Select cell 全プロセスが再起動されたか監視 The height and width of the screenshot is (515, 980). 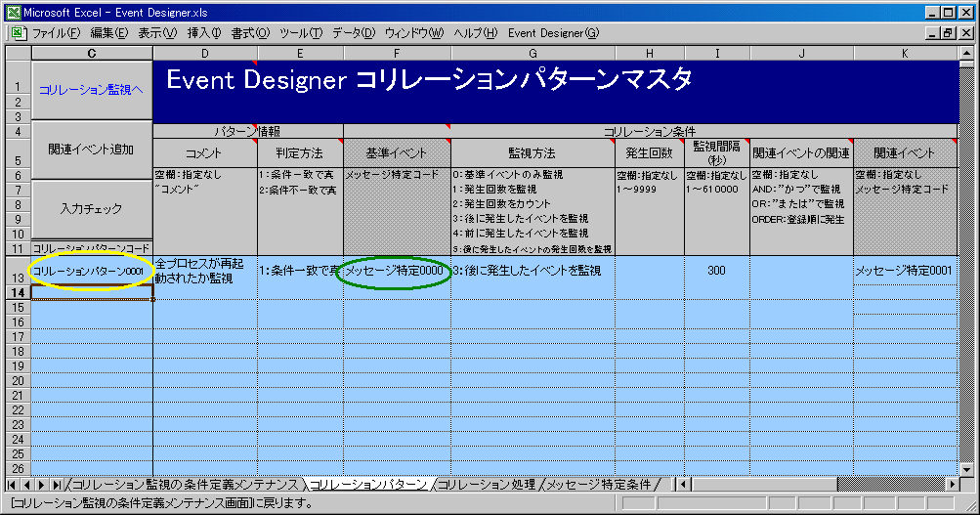point(205,271)
